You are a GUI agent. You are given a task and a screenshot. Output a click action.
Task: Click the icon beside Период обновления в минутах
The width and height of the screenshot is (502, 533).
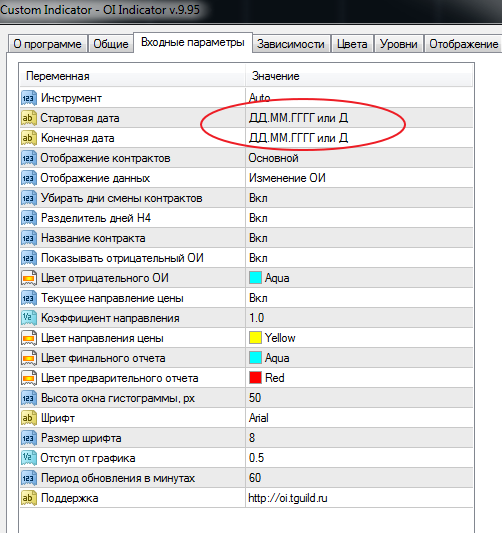pos(29,478)
